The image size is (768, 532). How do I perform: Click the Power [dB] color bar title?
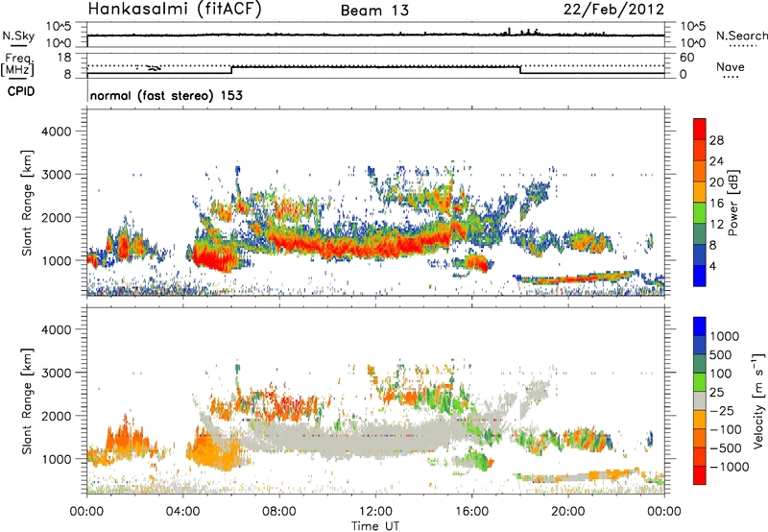pyautogui.click(x=733, y=203)
